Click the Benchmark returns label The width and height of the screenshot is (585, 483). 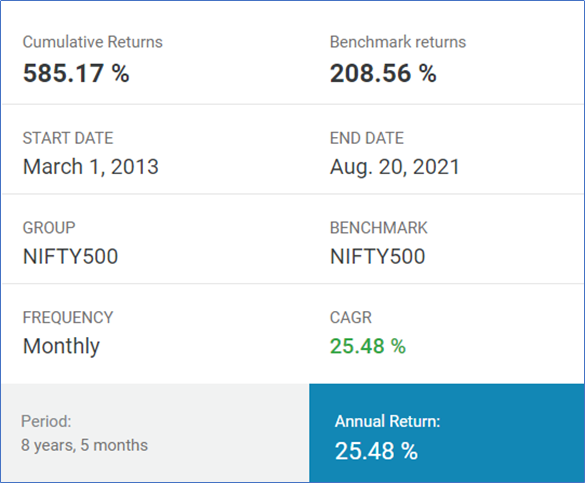(398, 42)
